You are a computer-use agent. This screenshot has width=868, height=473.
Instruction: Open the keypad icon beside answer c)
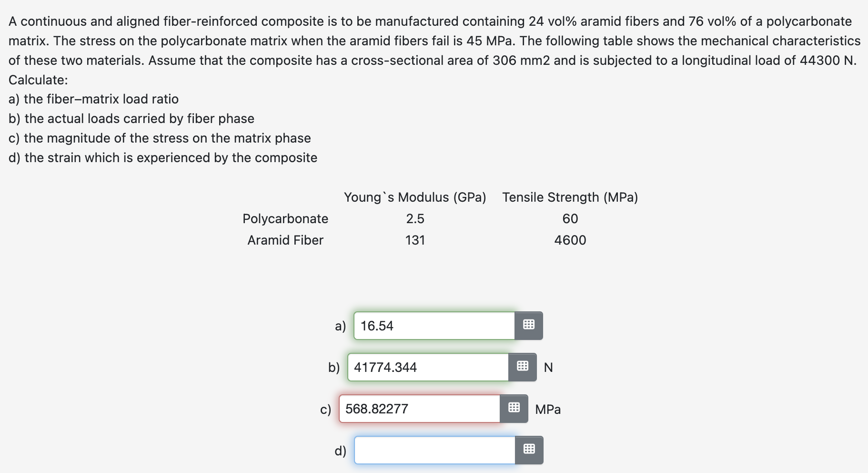[x=514, y=409]
